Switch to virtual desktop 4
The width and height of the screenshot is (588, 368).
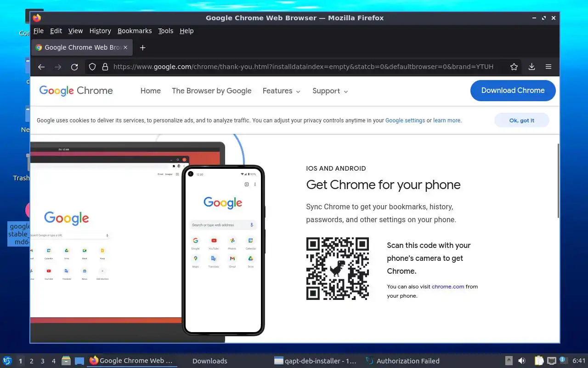coord(54,361)
